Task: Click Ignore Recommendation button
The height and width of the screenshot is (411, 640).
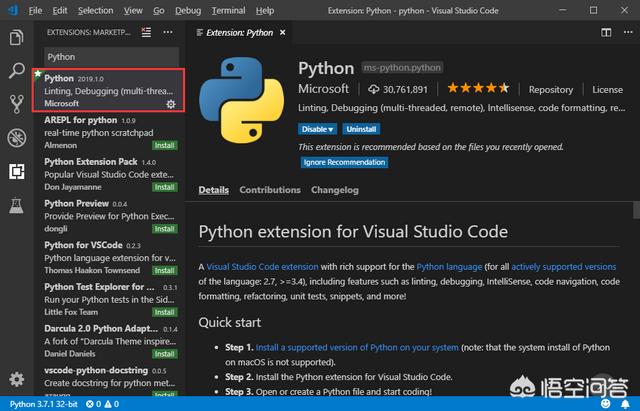Action: click(344, 162)
